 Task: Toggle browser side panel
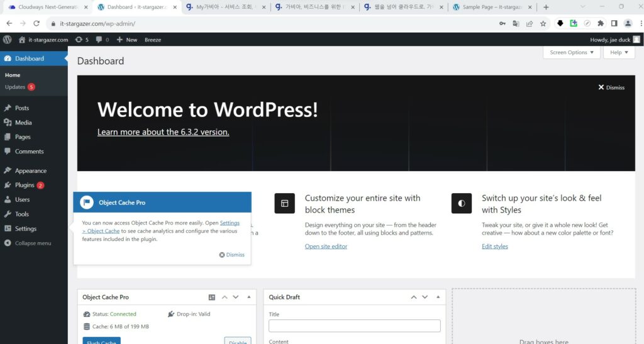[614, 23]
